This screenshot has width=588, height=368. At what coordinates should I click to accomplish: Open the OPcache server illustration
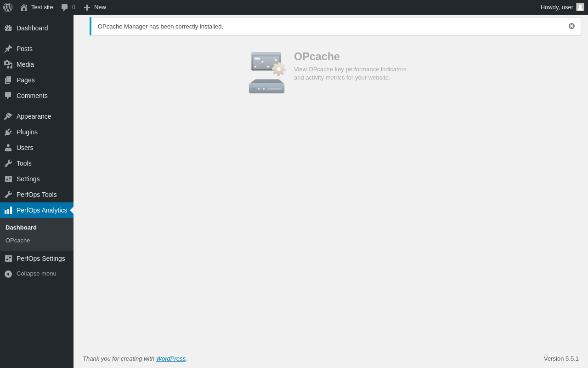pos(267,73)
